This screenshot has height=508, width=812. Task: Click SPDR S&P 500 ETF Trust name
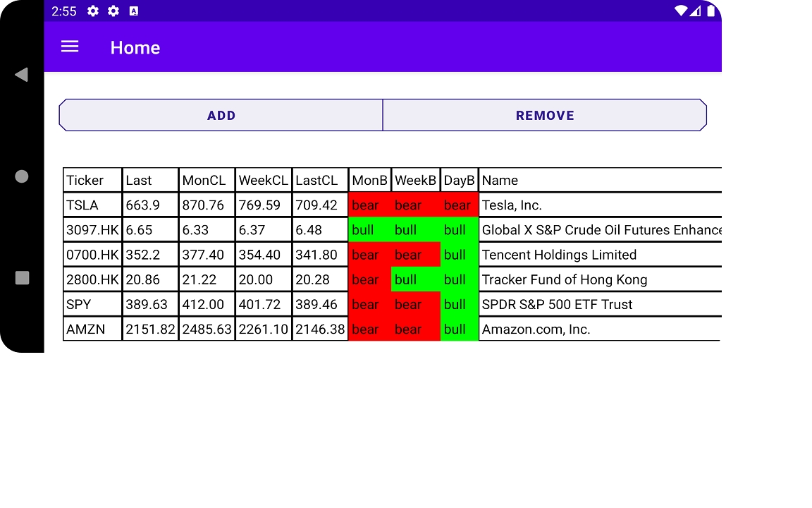pos(601,305)
